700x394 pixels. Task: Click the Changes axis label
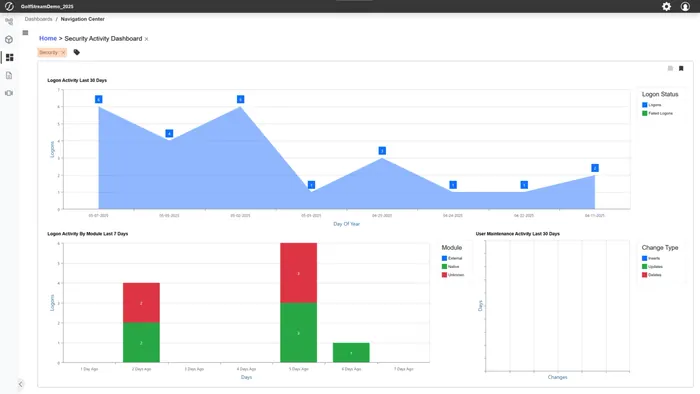coord(557,377)
